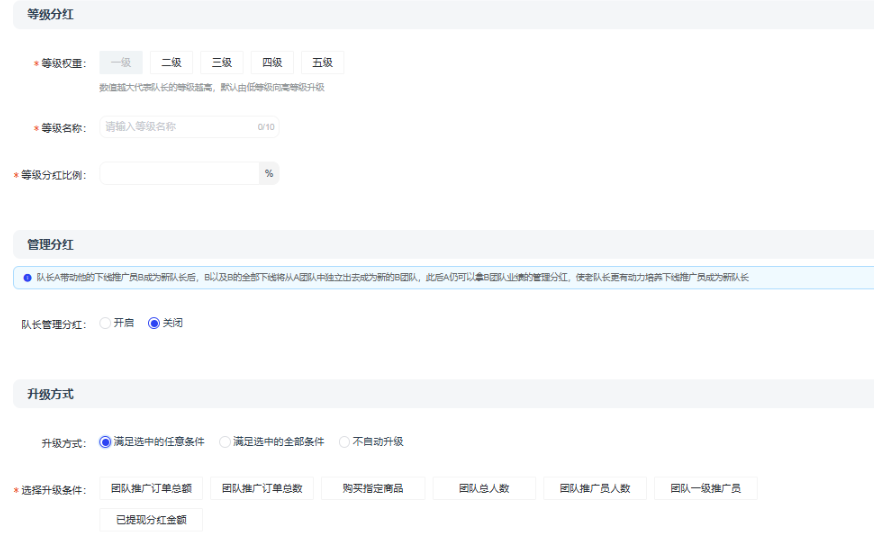874x543 pixels.
Task: Enable 队长管理分红 with 开启 radio
Action: point(106,323)
